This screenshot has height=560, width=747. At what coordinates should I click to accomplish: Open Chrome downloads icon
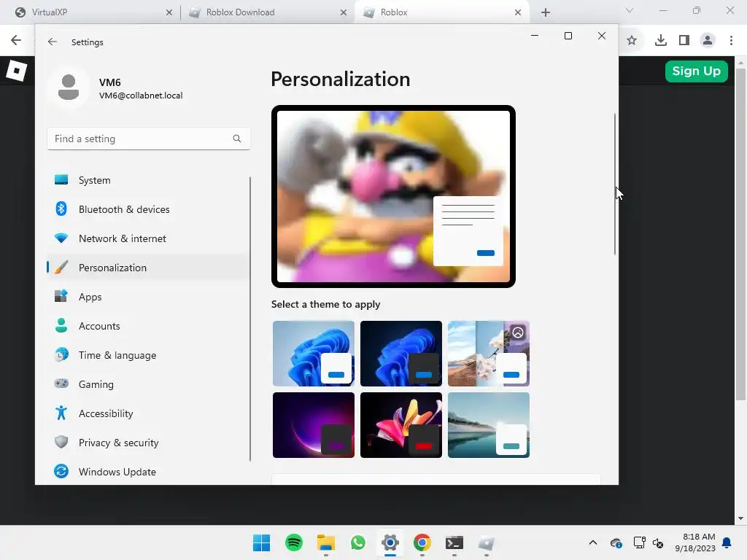click(661, 41)
